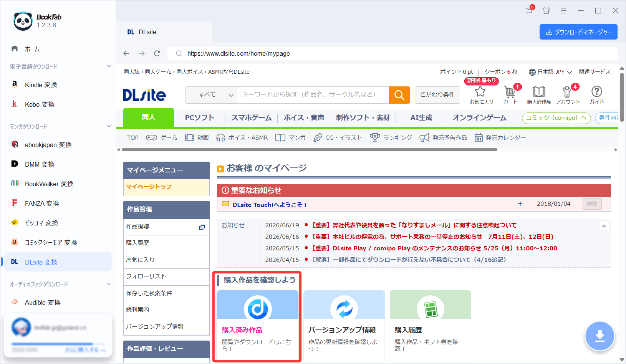The height and width of the screenshot is (364, 626).
Task: Click the keyword search input field
Action: coord(313,95)
